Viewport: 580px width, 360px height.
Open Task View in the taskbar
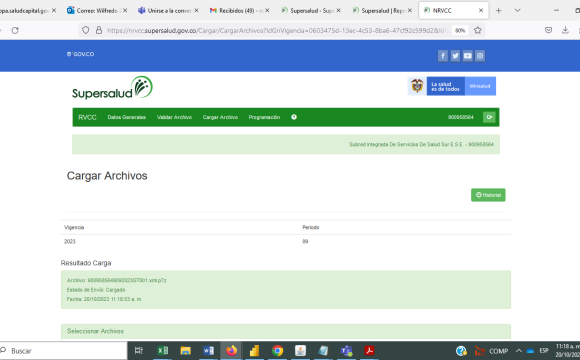coord(139,350)
